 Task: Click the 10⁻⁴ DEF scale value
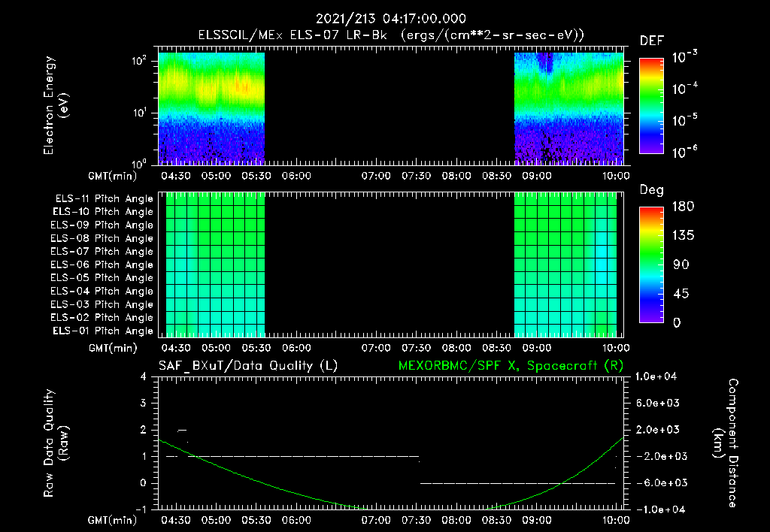pos(684,89)
